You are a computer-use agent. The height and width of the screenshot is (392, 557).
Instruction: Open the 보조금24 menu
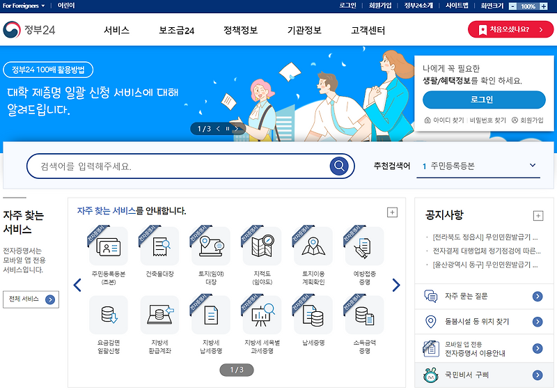pos(177,30)
